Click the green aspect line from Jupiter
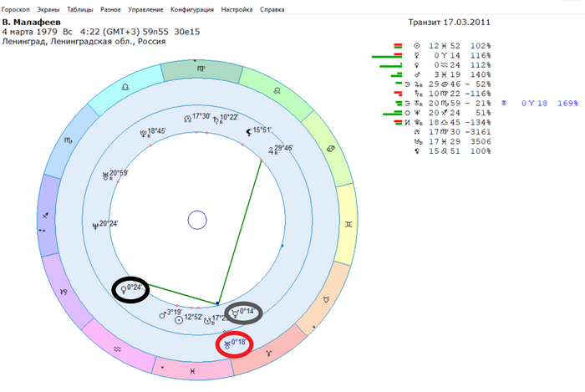The height and width of the screenshot is (392, 585). 240,232
